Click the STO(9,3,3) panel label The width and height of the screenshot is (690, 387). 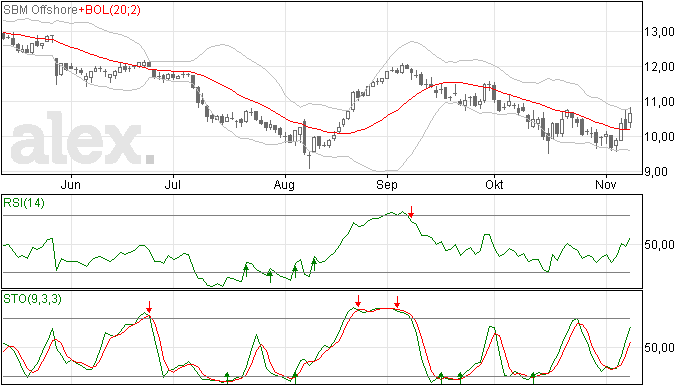coord(32,299)
